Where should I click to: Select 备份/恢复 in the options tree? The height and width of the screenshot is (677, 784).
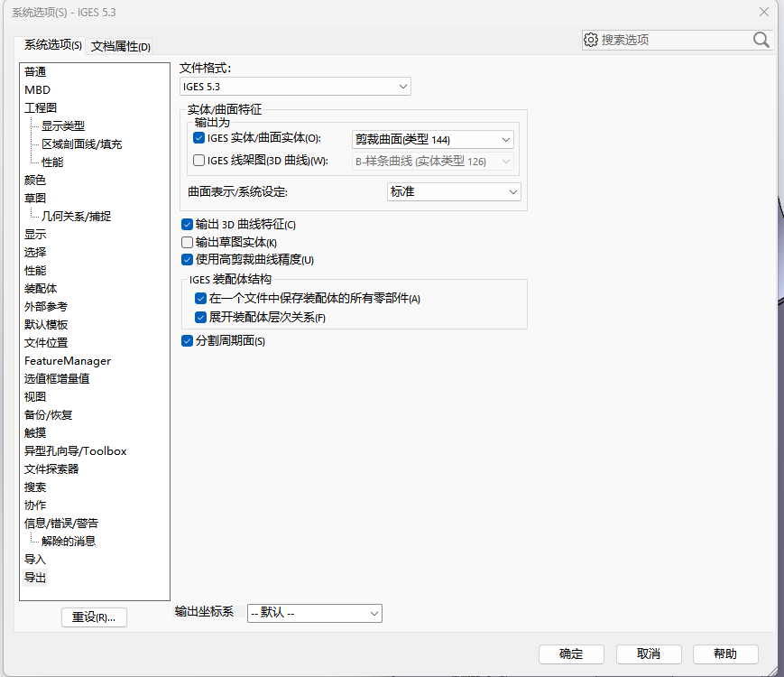tap(48, 415)
